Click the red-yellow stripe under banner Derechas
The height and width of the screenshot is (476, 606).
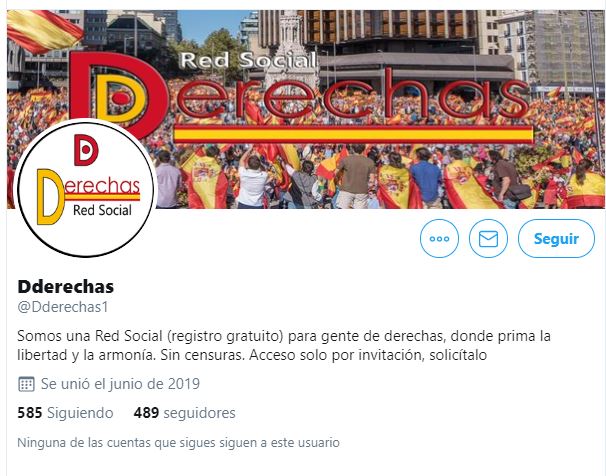coord(353,134)
